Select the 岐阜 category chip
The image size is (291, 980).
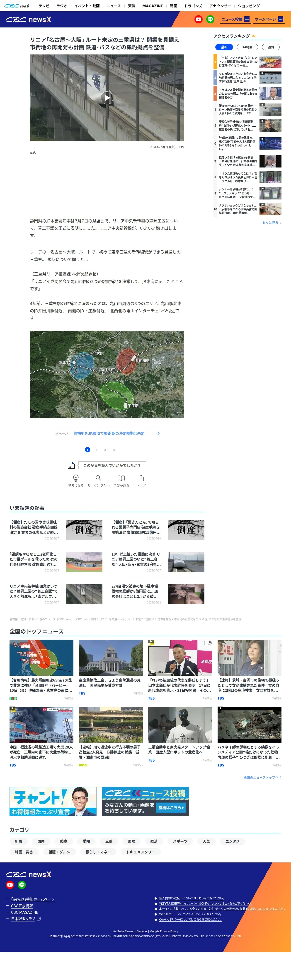pos(64,841)
